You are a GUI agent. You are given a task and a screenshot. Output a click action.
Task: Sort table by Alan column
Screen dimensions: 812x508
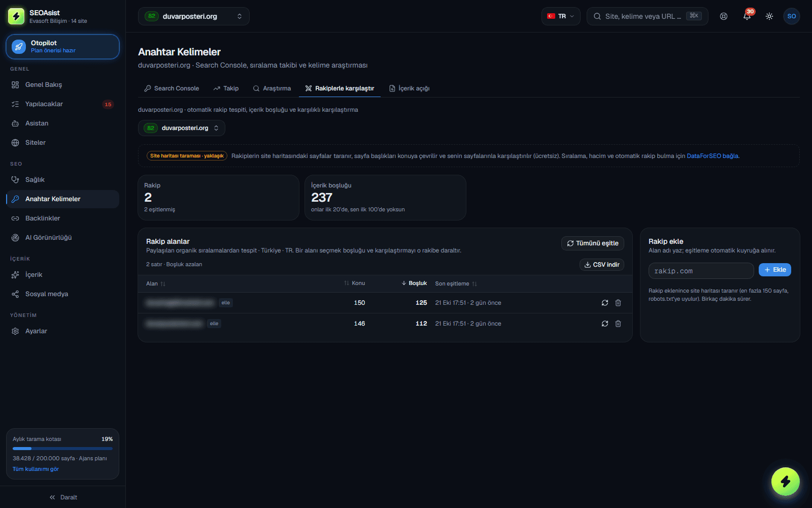pyautogui.click(x=156, y=283)
